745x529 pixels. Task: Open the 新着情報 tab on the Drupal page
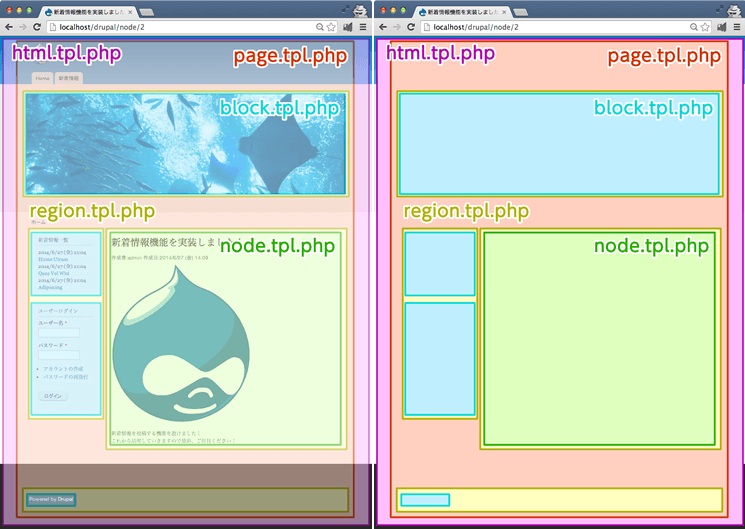69,78
